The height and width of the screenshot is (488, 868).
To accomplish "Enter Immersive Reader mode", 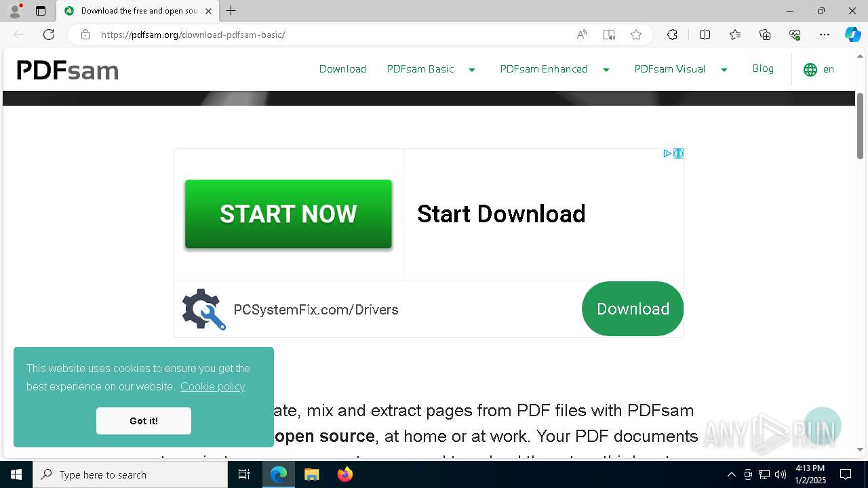I will 609,35.
